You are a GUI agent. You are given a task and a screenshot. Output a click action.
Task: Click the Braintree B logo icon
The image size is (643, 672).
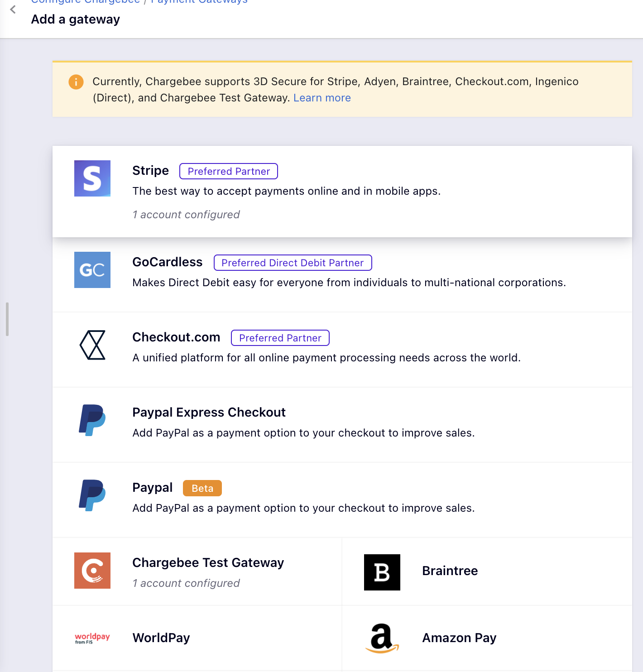pyautogui.click(x=382, y=572)
